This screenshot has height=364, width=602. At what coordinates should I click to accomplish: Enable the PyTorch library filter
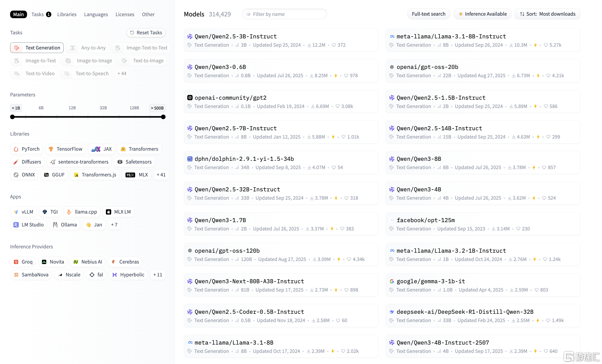(27, 149)
